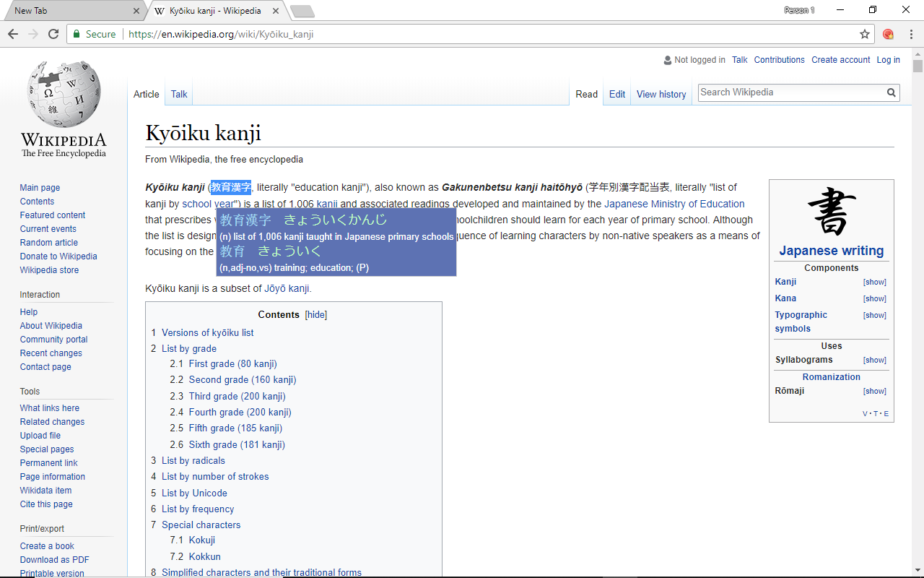Bookmark this page with the star icon
Image resolution: width=924 pixels, height=578 pixels.
(x=865, y=34)
